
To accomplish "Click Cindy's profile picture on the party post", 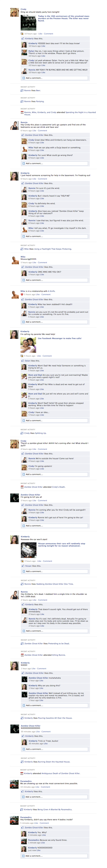I will 15,12.
